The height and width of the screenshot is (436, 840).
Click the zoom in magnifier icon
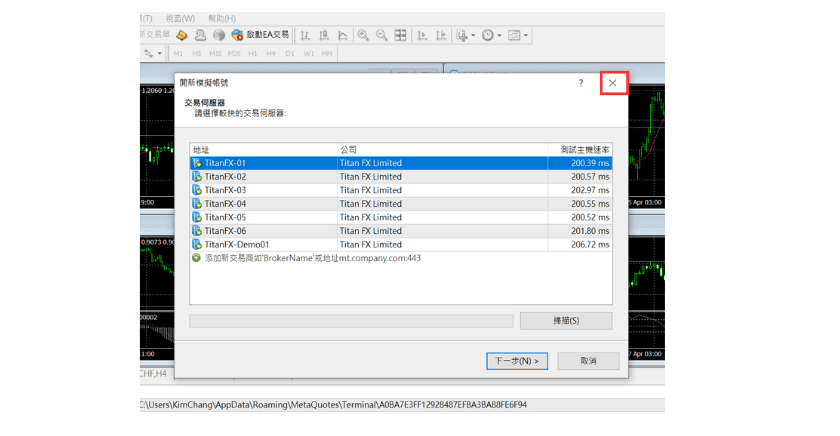click(x=364, y=35)
